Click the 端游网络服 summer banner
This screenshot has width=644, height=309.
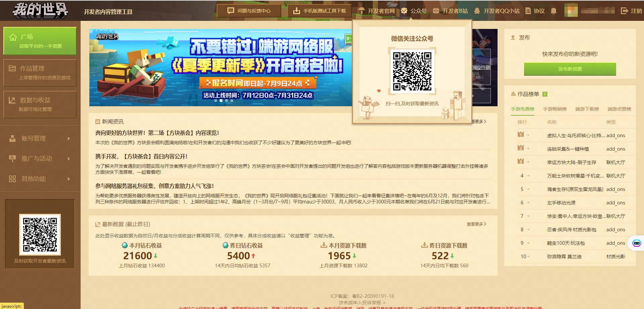(x=221, y=67)
